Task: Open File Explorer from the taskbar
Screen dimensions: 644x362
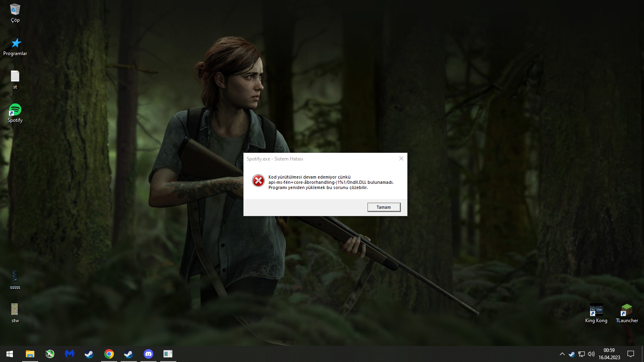Action: pos(30,354)
